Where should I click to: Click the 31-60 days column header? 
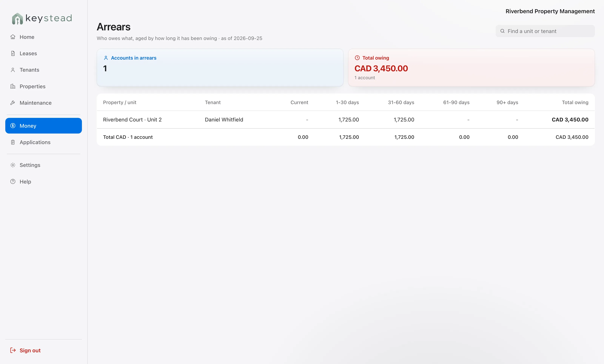click(401, 102)
